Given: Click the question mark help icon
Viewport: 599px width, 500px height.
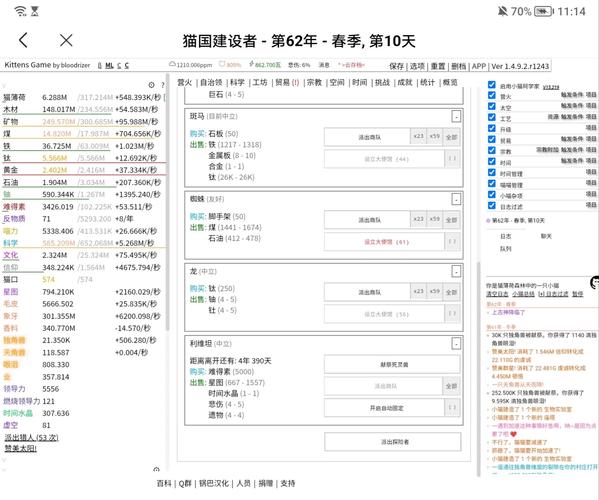Looking at the screenshot, I should click(x=163, y=85).
